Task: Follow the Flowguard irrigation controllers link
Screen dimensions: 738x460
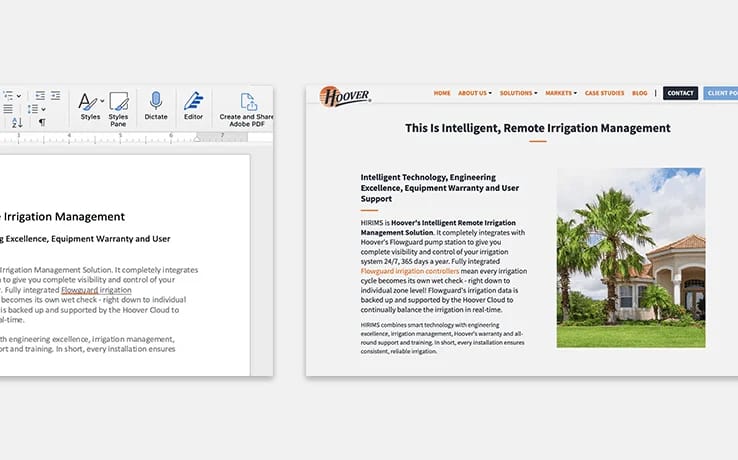Action: pyautogui.click(x=409, y=271)
